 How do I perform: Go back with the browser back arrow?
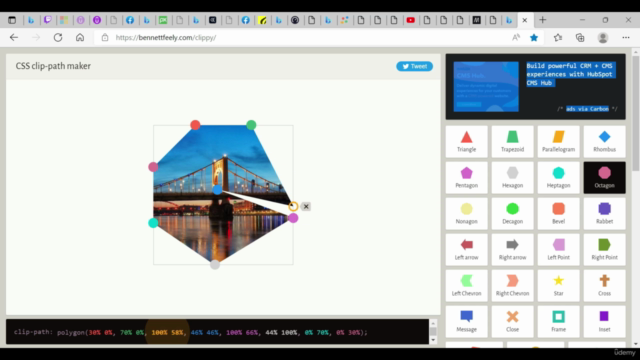coord(14,38)
